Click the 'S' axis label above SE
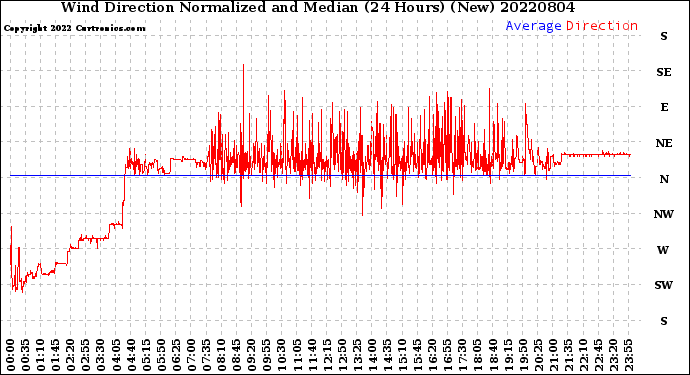Image resolution: width=690 pixels, height=375 pixels. click(x=664, y=36)
